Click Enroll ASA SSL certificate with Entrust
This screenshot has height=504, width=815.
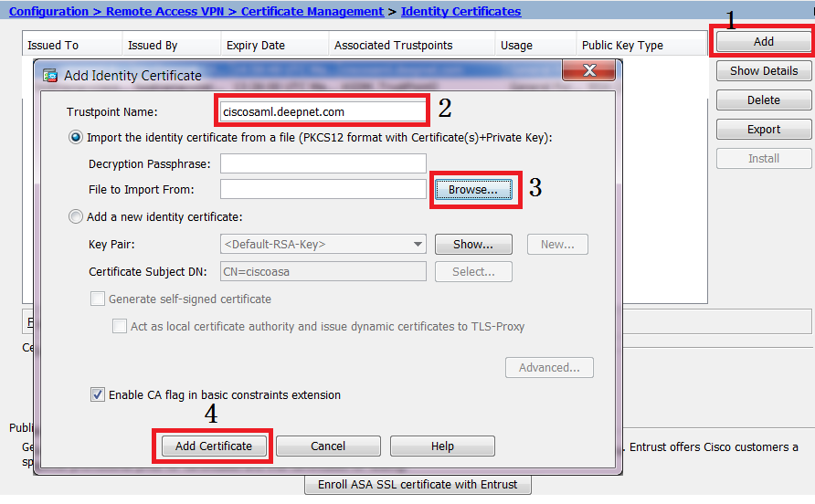coord(418,484)
